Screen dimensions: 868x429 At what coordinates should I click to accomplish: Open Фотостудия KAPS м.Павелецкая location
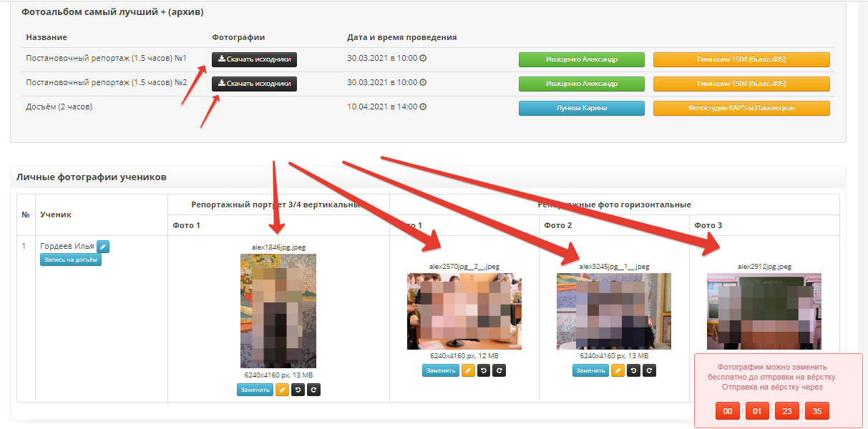(x=741, y=108)
